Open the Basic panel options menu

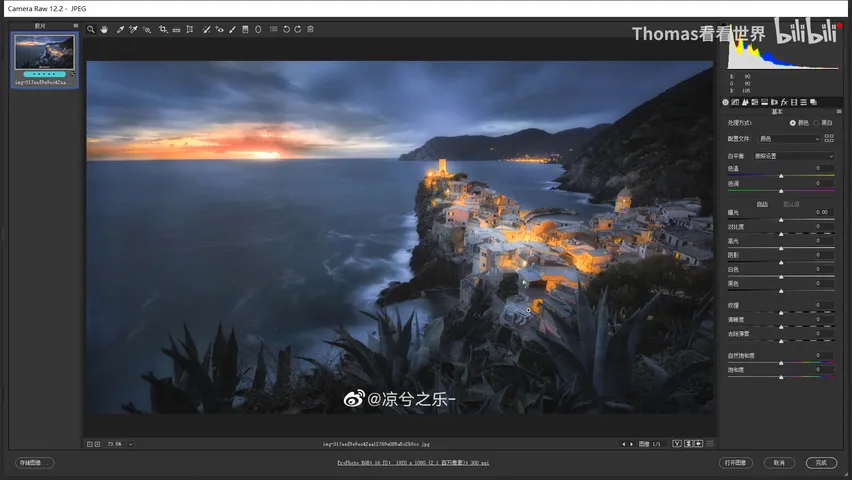[839, 111]
